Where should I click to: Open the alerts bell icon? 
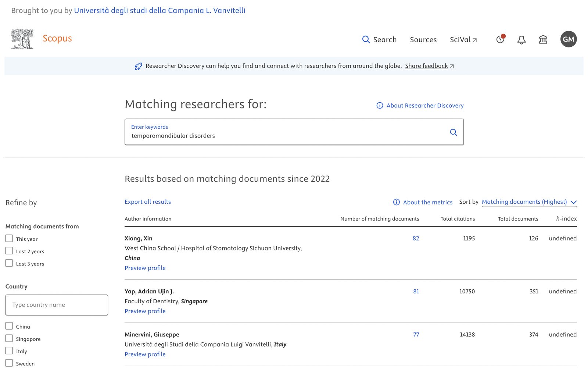(x=521, y=40)
